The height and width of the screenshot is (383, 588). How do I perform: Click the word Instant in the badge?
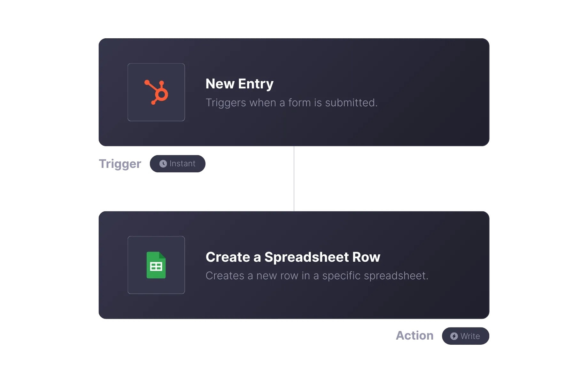click(182, 164)
